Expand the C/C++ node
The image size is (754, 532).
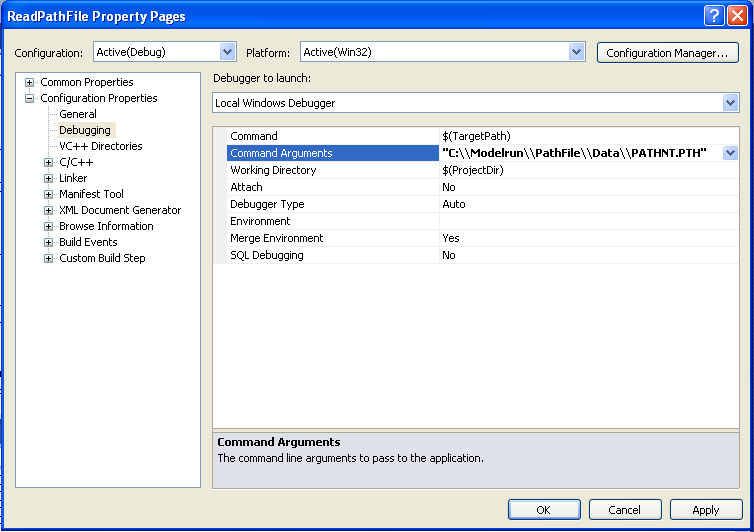click(48, 163)
